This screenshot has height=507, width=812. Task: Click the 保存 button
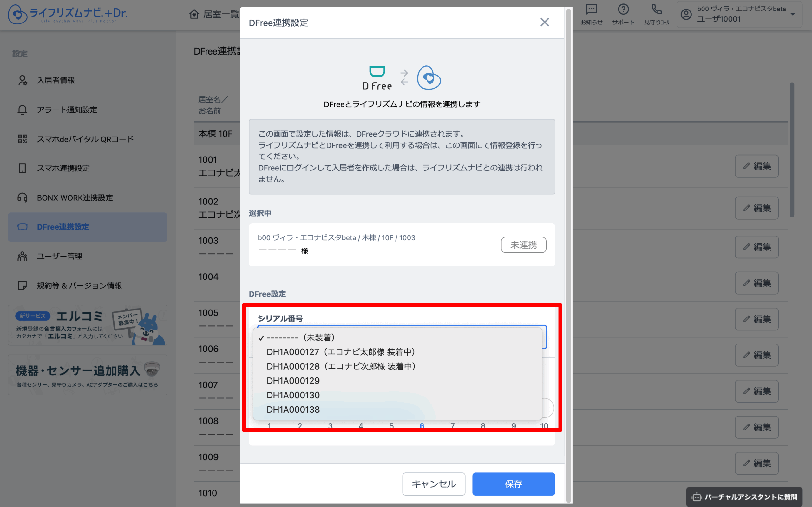click(x=514, y=484)
